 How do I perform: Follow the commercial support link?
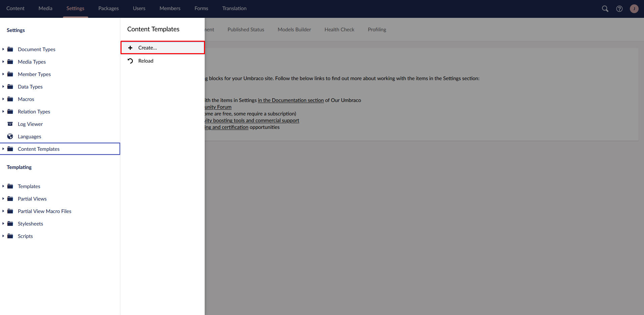click(252, 120)
